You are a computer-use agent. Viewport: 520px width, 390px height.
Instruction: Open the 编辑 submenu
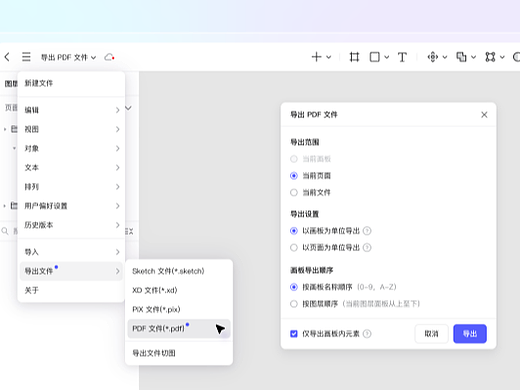[x=71, y=110]
